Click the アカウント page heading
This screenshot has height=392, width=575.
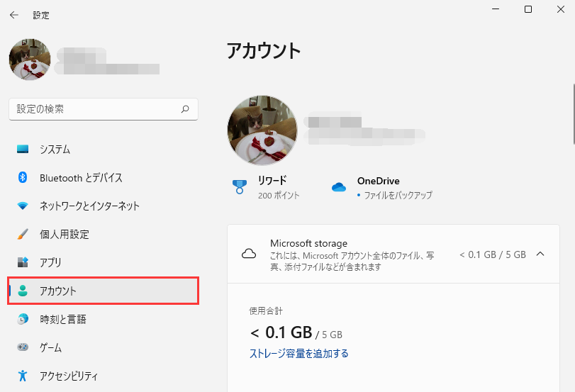pos(264,50)
